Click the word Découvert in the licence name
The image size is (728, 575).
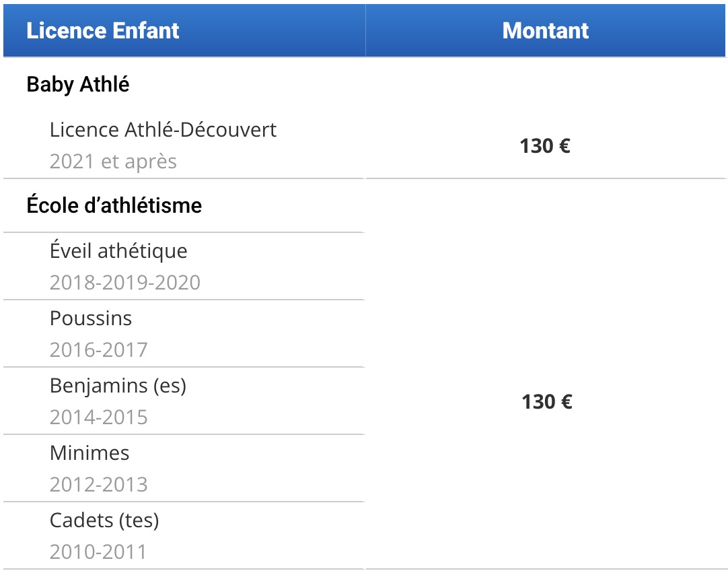229,129
